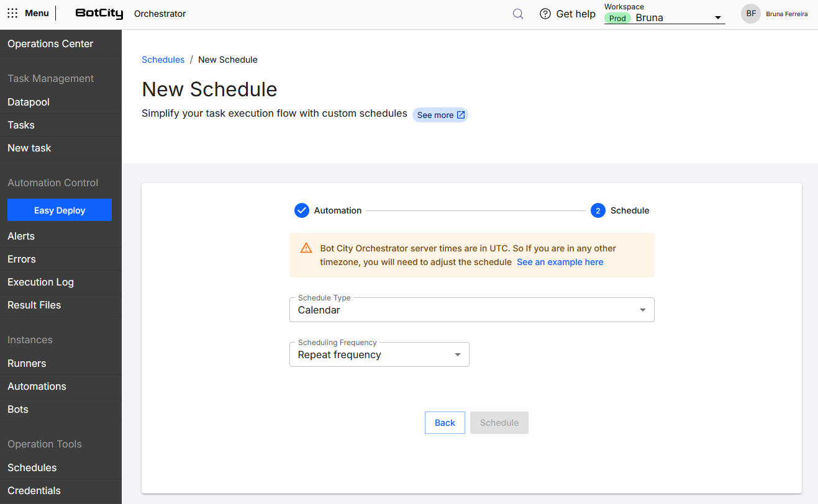The image size is (818, 504).
Task: Click the grayed Schedule submit button
Action: pos(499,423)
